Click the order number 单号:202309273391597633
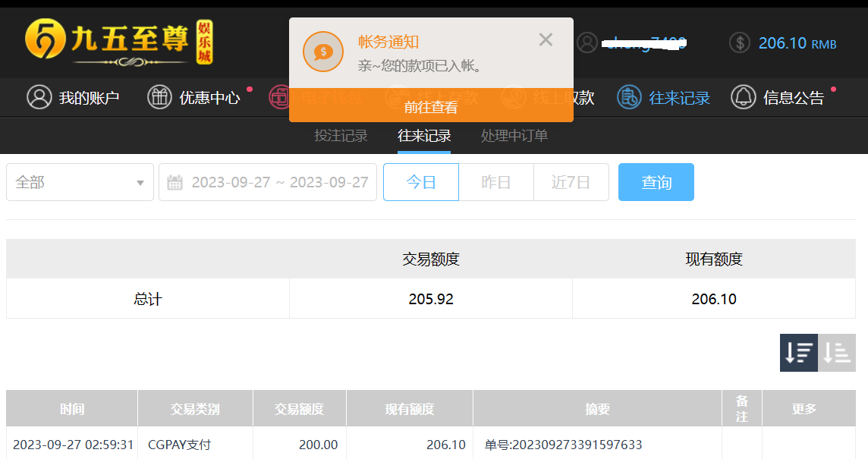Viewport: 868px width, 459px height. [x=564, y=445]
